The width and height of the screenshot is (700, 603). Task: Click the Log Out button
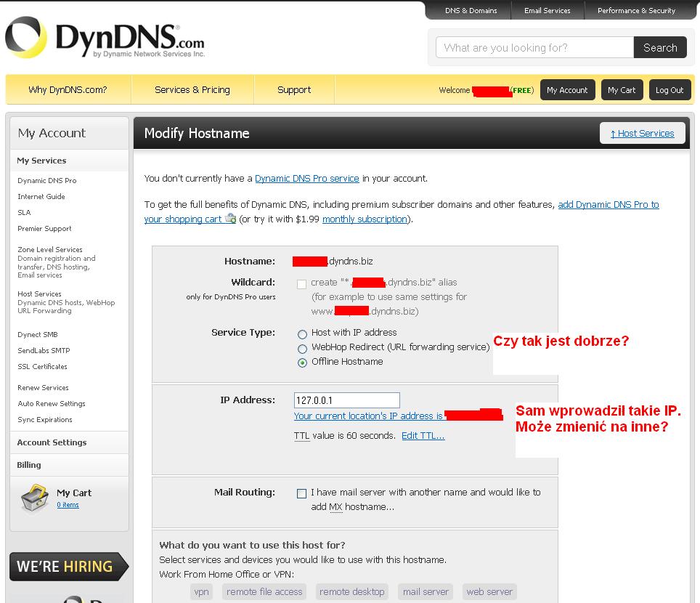670,90
